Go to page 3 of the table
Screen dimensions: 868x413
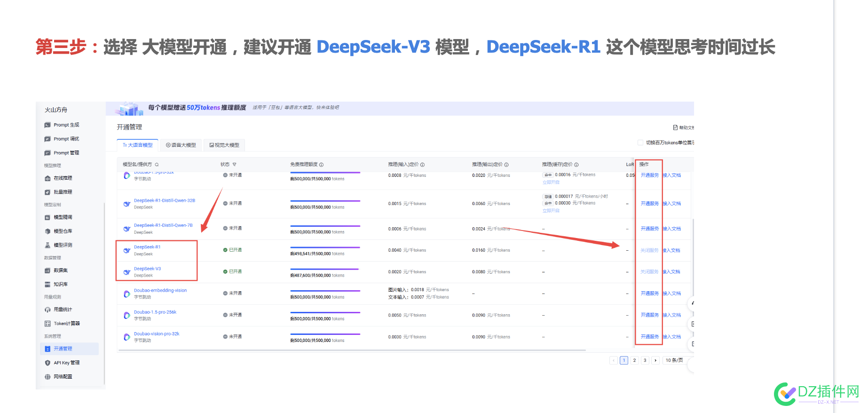point(645,360)
